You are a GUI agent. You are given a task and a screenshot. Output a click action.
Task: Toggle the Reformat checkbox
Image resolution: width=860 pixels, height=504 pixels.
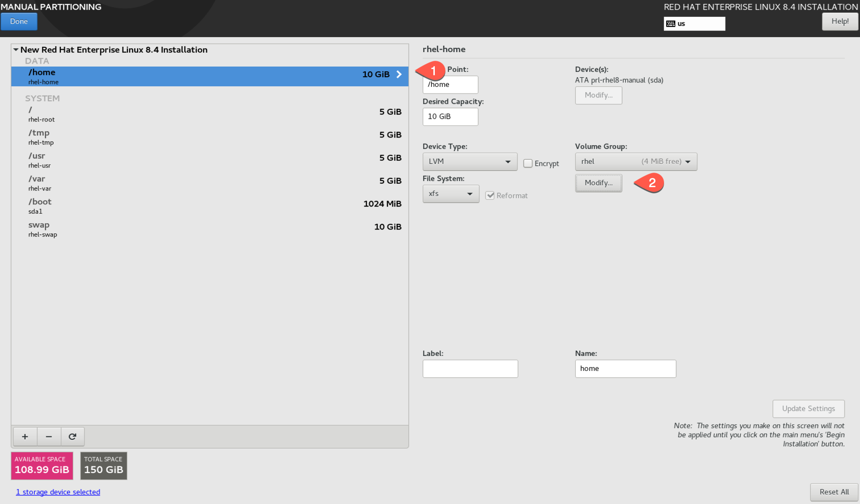490,195
